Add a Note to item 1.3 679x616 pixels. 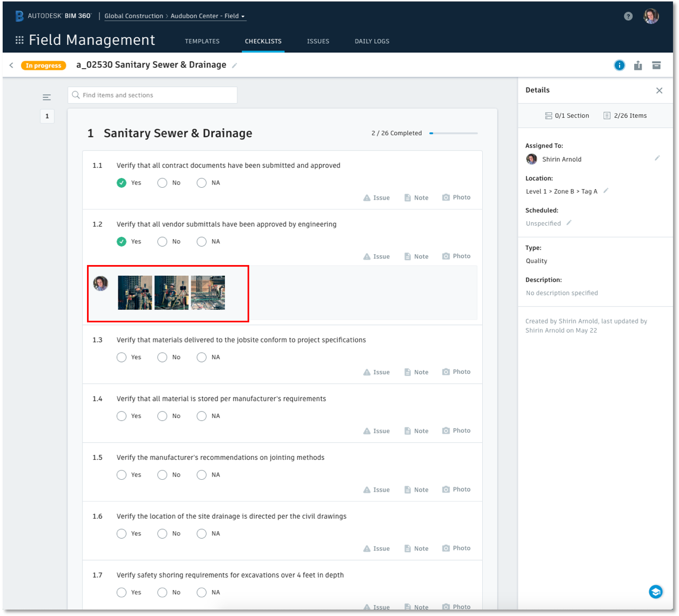tap(416, 372)
